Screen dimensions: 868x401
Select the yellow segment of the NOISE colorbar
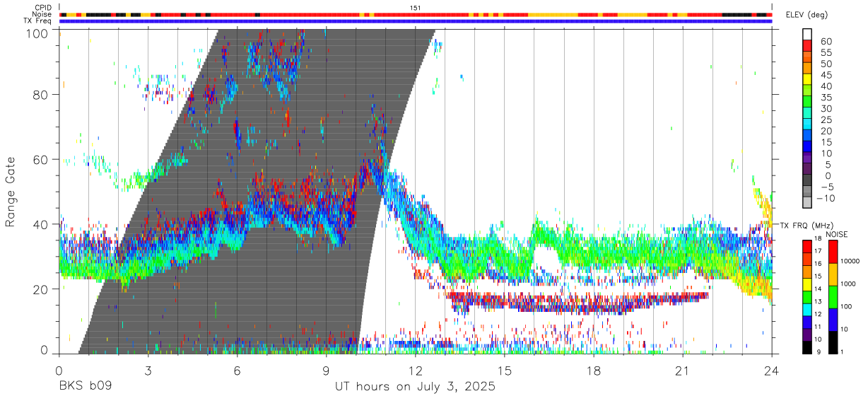coord(834,274)
